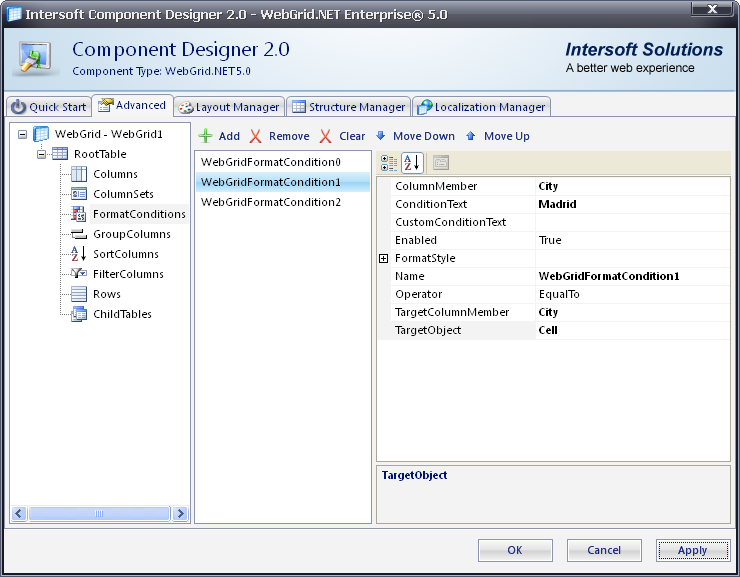Screen dimensions: 740x577
Task: Select the ColumnSets tree item
Action: pos(123,194)
